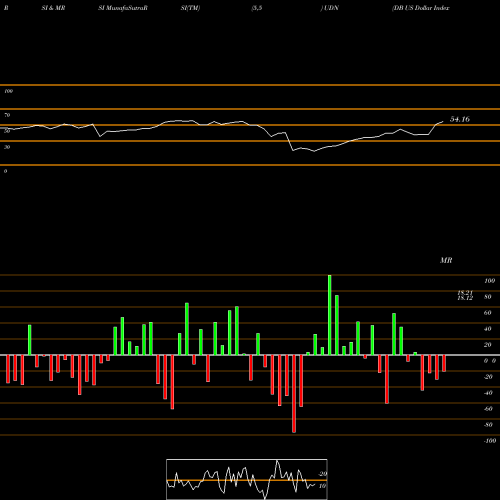
Task: Click the 'SI(TM)' header text
Action: pyautogui.click(x=190, y=8)
